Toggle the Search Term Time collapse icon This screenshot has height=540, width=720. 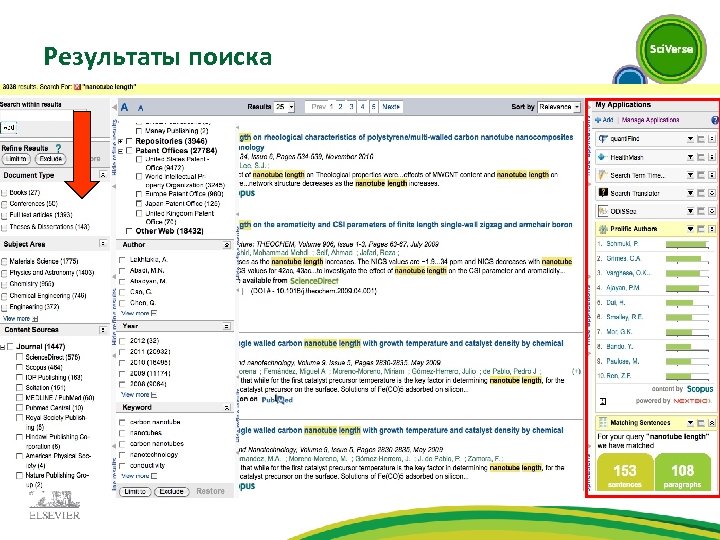[712, 175]
